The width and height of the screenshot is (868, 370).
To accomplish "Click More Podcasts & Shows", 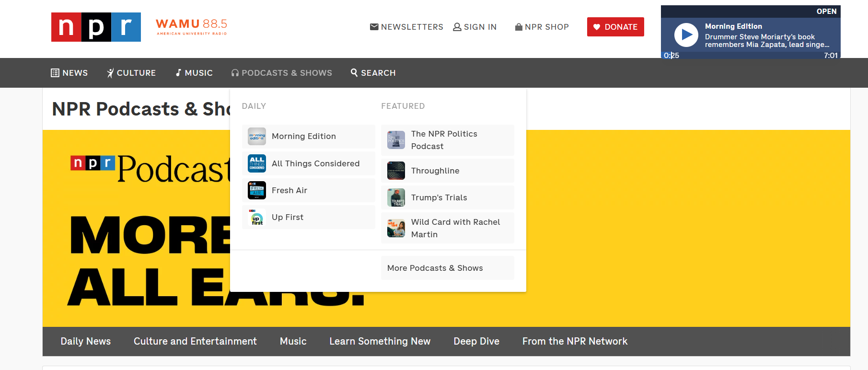I will 448,268.
